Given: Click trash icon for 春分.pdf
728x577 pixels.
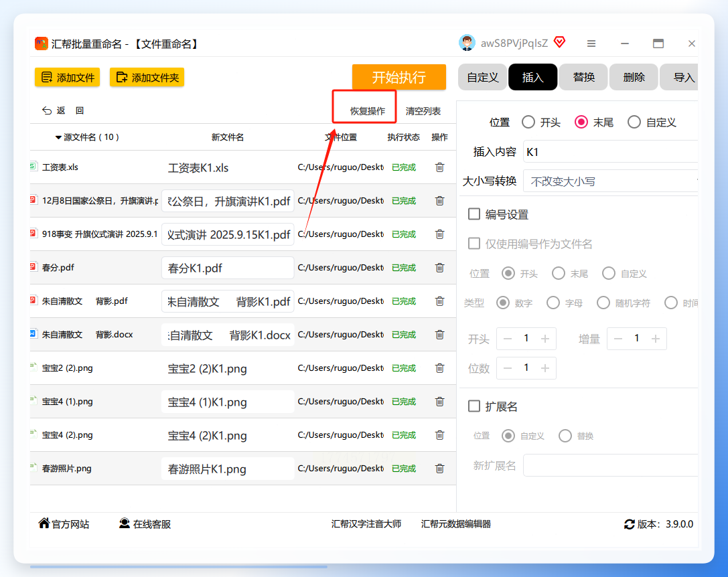Looking at the screenshot, I should [x=439, y=267].
